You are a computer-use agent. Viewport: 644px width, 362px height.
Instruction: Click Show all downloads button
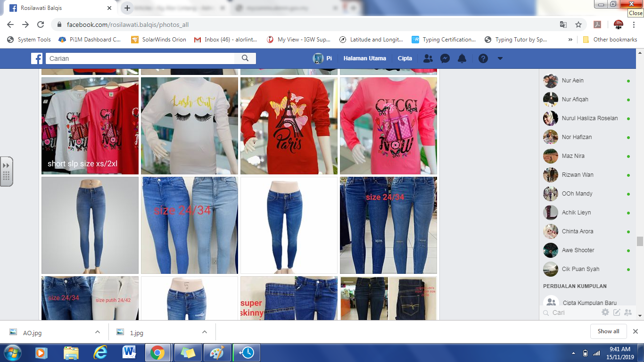(x=608, y=331)
